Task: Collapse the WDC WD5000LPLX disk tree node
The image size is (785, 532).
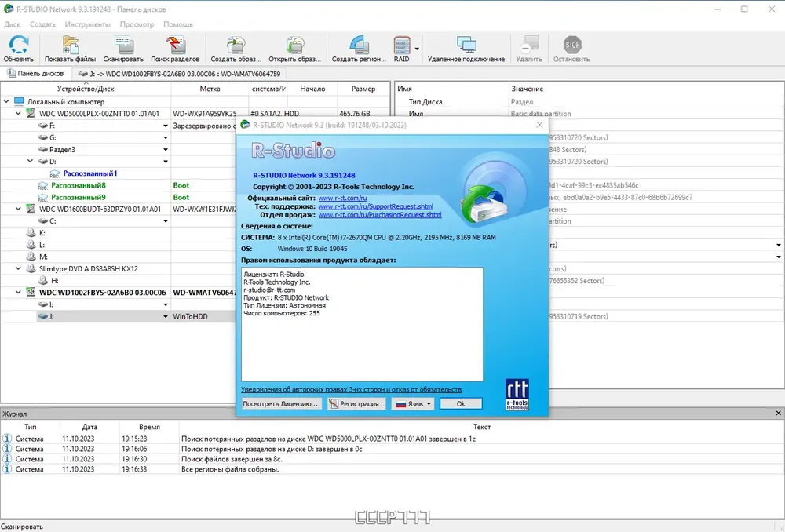Action: click(x=18, y=114)
